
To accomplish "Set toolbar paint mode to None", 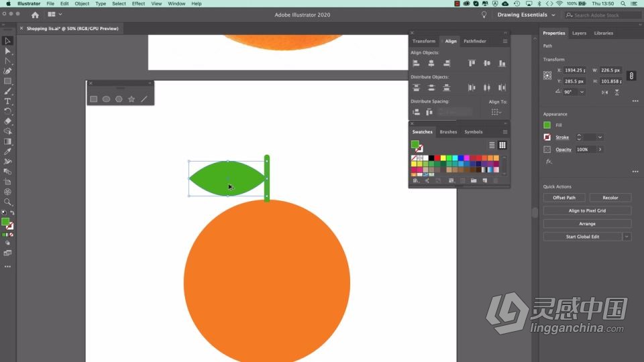I will [x=11, y=235].
